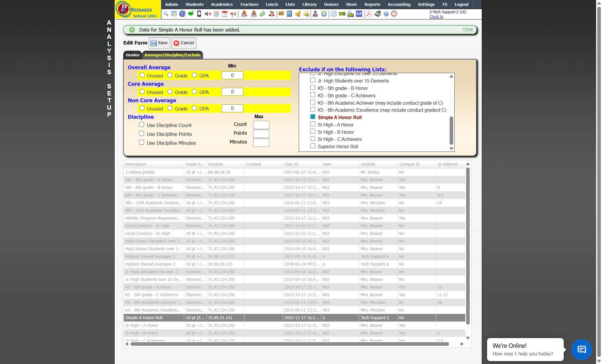This screenshot has height=364, width=602.
Task: Click the green chat bubble icon
Action: click(191, 14)
